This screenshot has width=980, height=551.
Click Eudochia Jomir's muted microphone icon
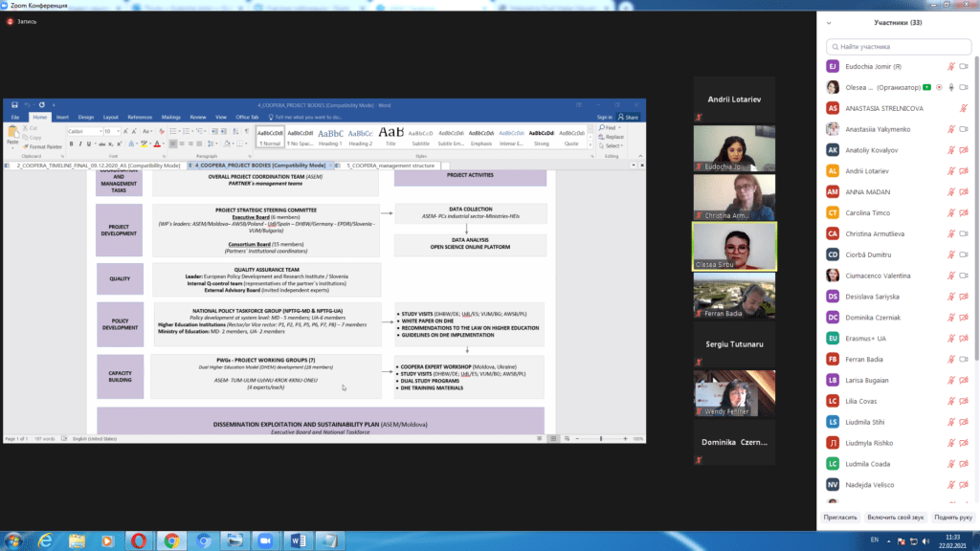coord(951,66)
